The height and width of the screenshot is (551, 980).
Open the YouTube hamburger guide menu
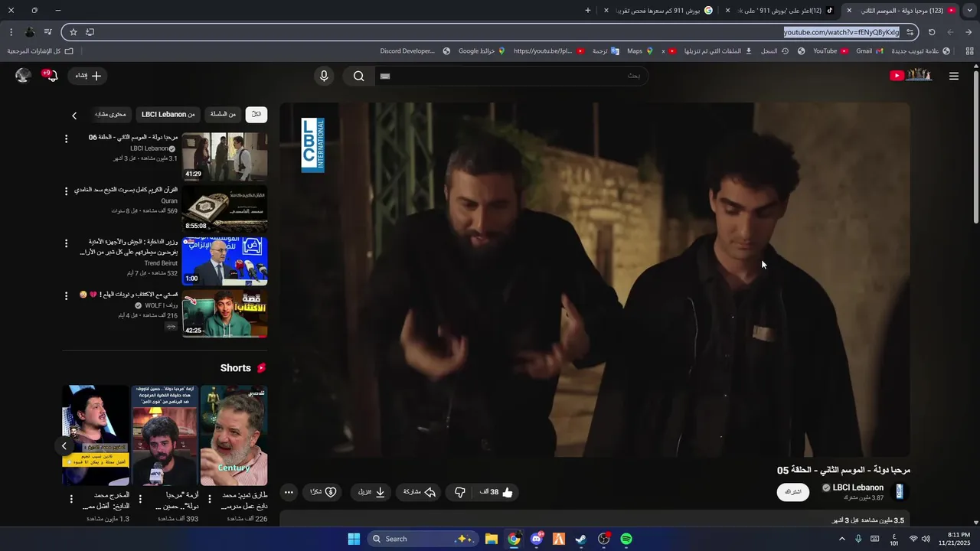[x=953, y=76]
